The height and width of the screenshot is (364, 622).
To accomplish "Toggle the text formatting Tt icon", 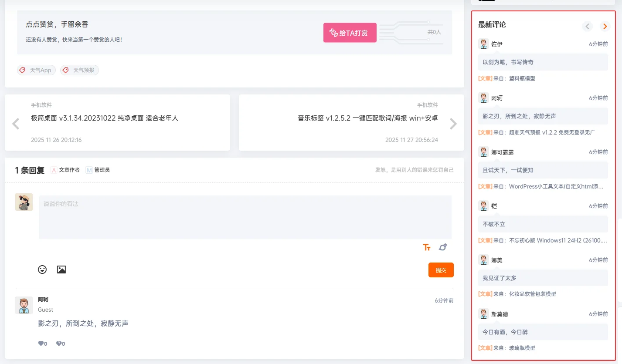I will pyautogui.click(x=427, y=247).
